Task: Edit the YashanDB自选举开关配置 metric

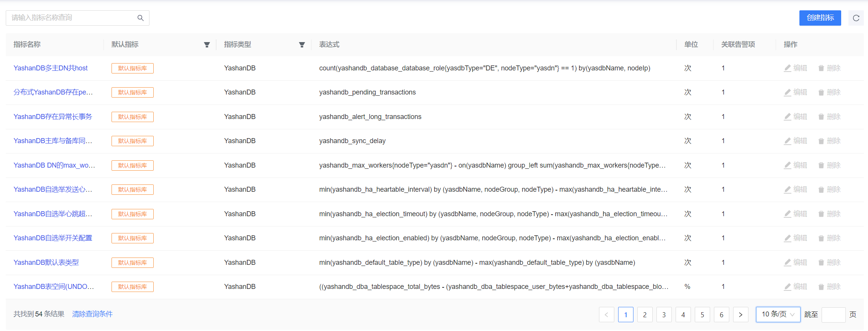Action: click(x=795, y=238)
